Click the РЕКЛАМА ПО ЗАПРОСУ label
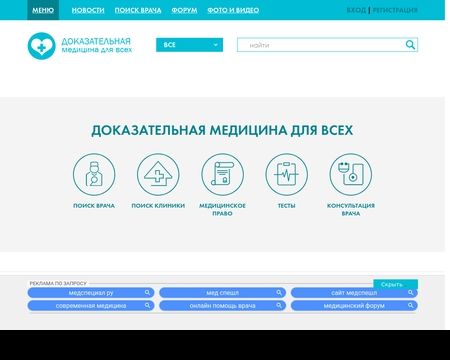 click(x=58, y=283)
